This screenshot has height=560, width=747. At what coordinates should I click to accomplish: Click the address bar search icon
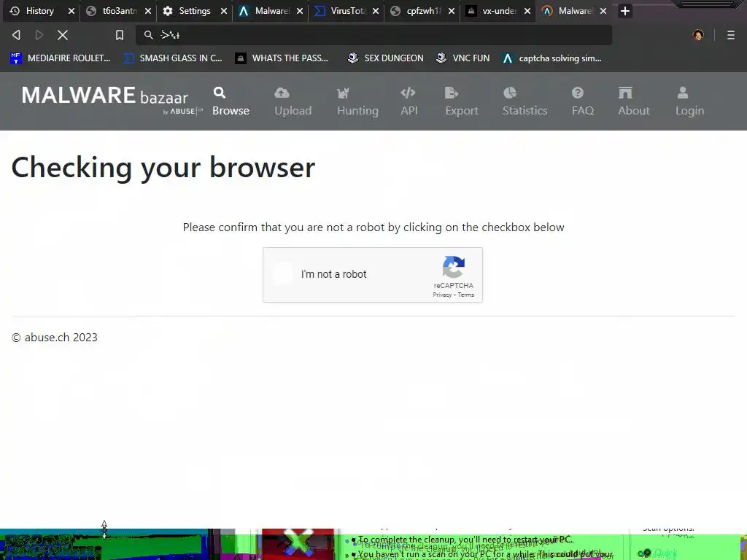pos(149,35)
